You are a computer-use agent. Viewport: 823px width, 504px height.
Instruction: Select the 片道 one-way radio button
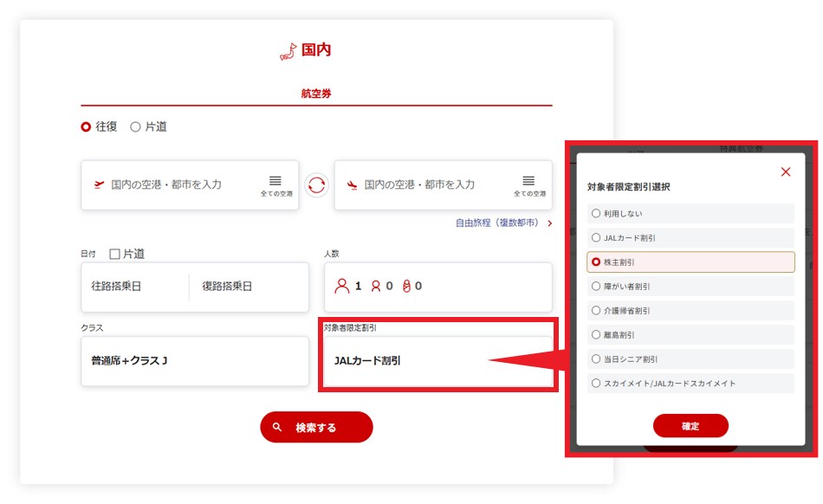tap(135, 126)
